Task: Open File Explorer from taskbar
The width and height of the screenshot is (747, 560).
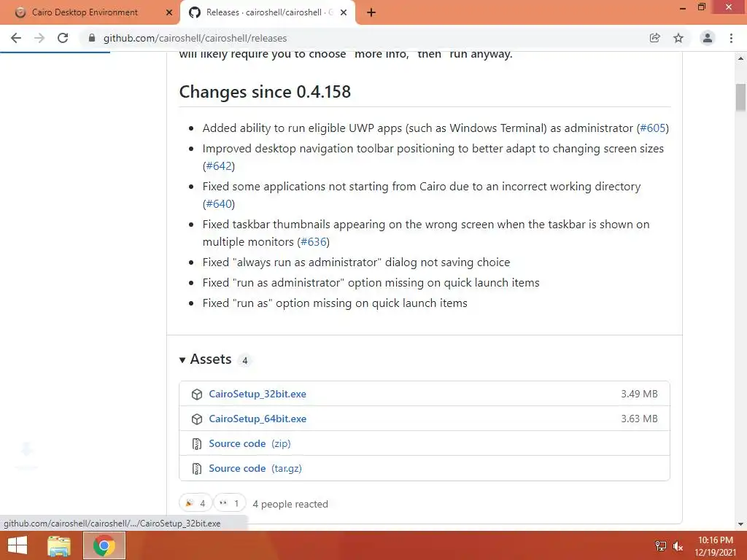Action: click(x=59, y=545)
